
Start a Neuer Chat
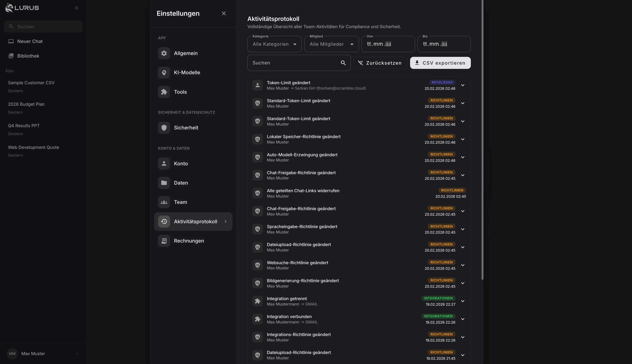click(x=30, y=41)
